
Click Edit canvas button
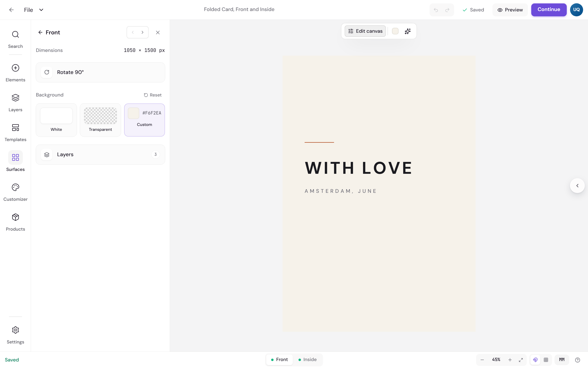(365, 31)
